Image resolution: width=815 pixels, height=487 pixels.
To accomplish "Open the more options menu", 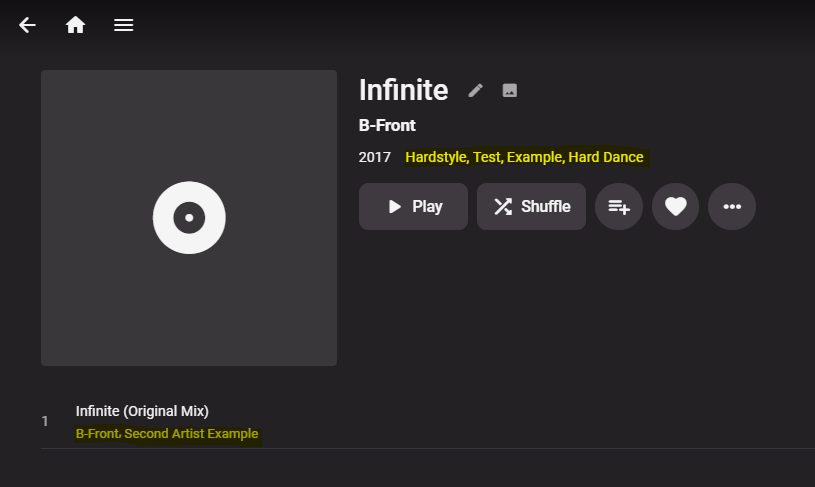I will (x=732, y=207).
